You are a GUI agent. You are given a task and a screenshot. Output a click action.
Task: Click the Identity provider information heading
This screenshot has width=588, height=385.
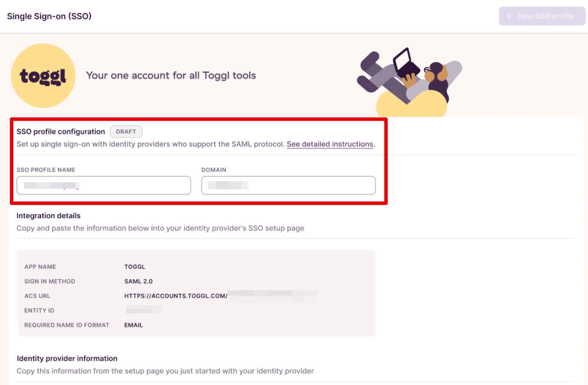click(67, 358)
